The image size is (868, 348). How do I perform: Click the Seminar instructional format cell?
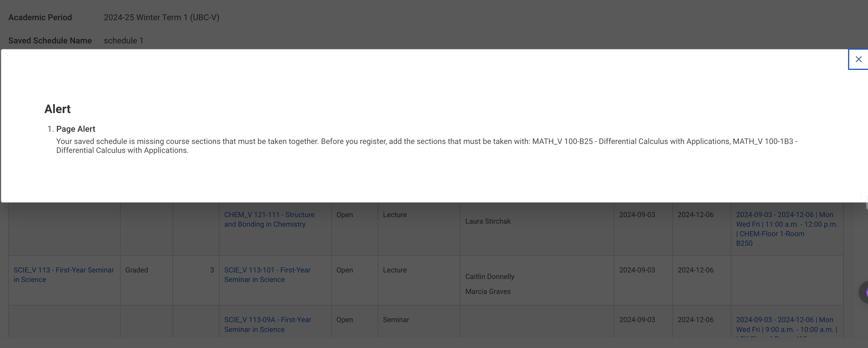click(x=396, y=320)
